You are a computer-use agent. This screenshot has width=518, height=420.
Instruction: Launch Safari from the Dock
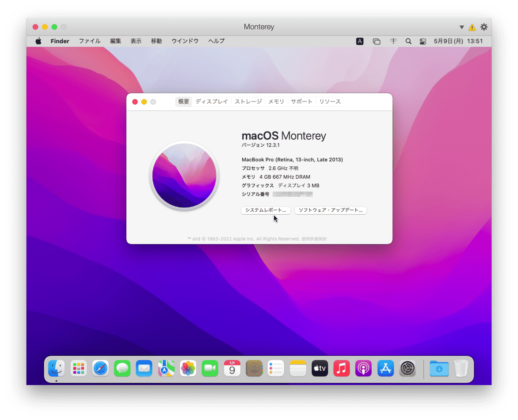[100, 368]
